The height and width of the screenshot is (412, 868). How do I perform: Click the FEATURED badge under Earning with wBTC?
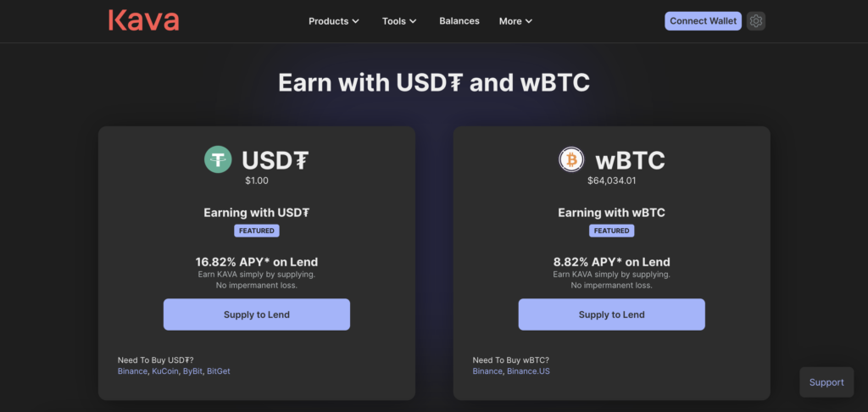click(x=612, y=231)
